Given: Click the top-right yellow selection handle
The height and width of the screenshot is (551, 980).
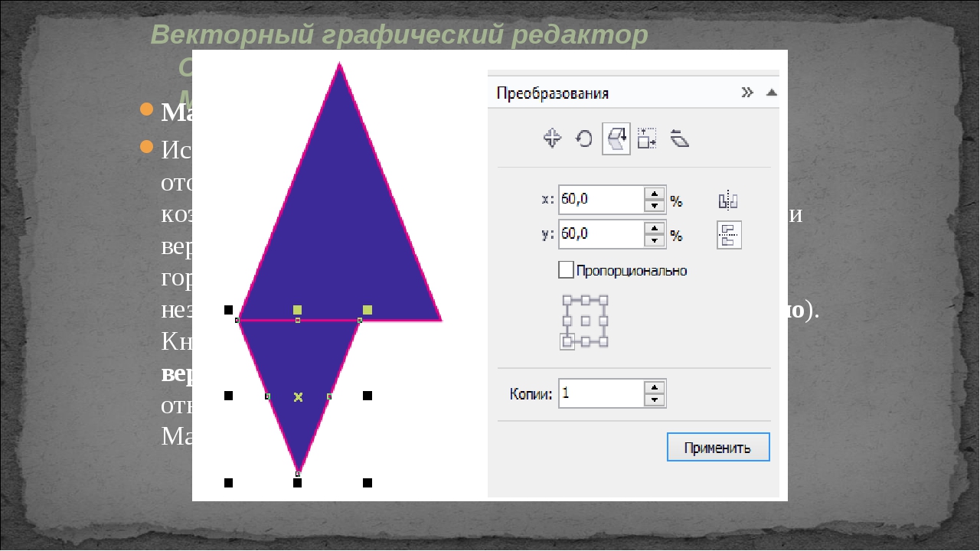Looking at the screenshot, I should tap(367, 310).
